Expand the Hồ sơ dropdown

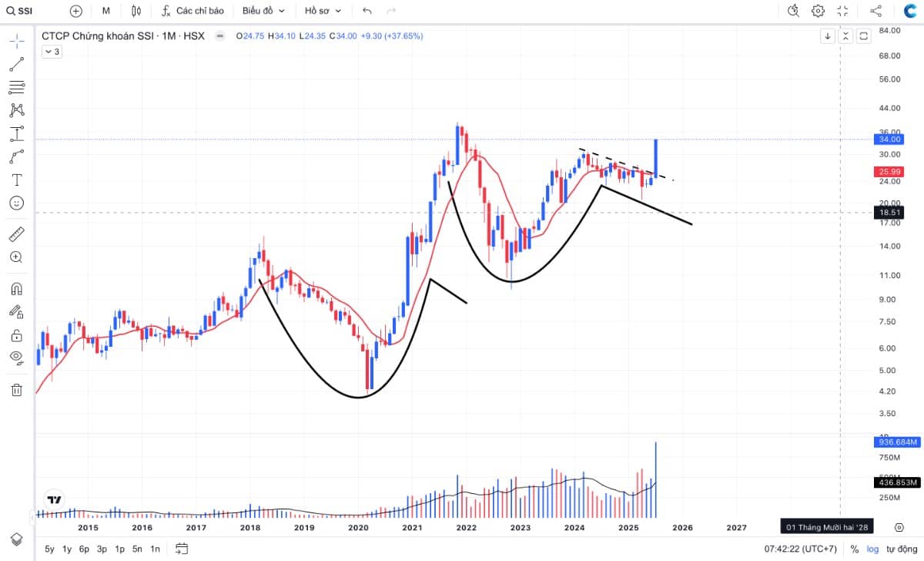click(323, 11)
